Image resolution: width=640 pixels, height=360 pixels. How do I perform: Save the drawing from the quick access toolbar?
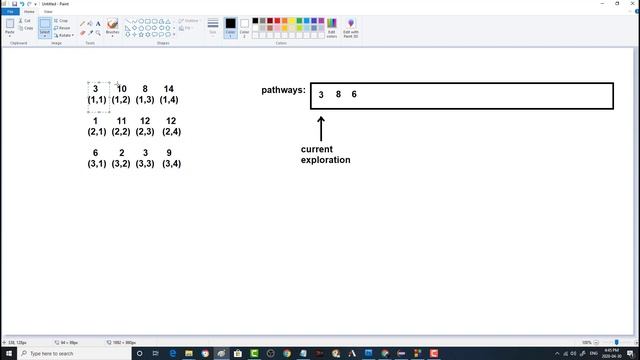tap(14, 4)
